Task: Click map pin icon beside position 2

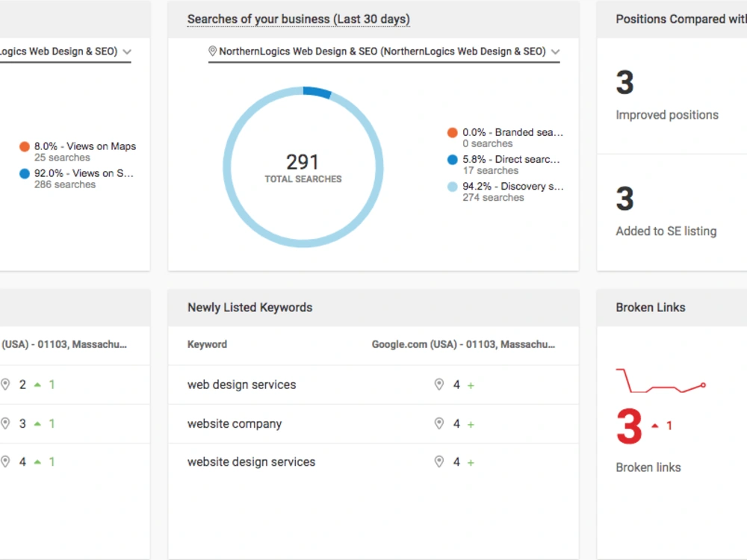Action: point(5,385)
